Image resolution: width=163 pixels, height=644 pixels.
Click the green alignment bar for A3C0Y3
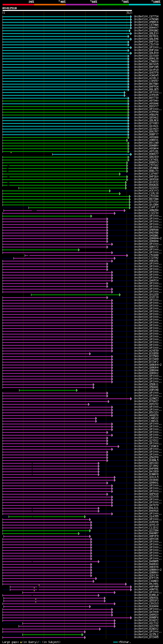[57, 191]
